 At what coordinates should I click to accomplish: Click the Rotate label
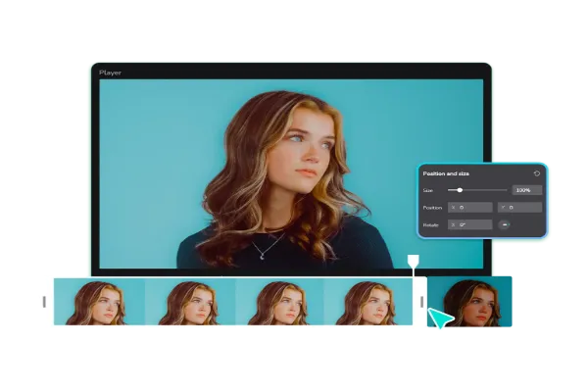point(430,225)
